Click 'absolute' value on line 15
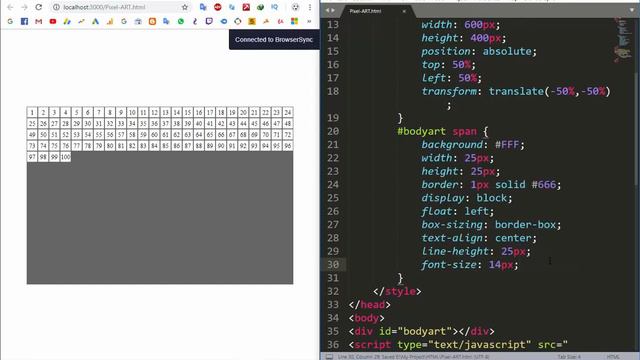 (507, 51)
